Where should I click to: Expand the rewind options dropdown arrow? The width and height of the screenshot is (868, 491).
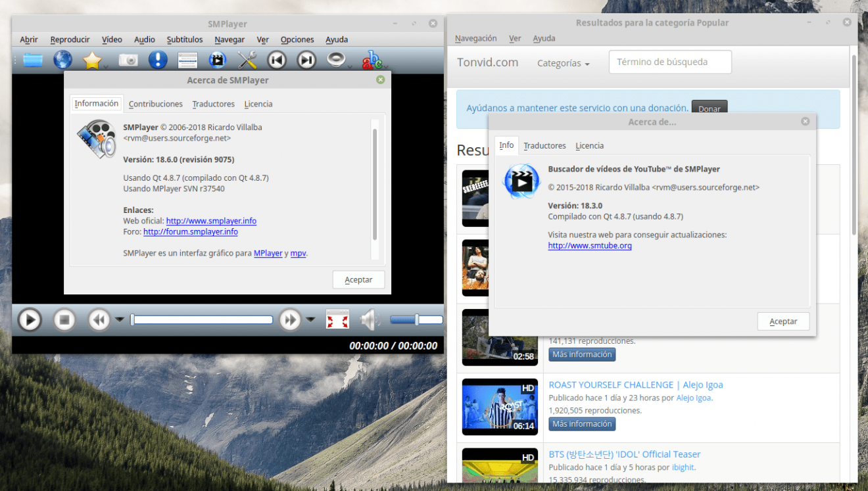pyautogui.click(x=120, y=320)
